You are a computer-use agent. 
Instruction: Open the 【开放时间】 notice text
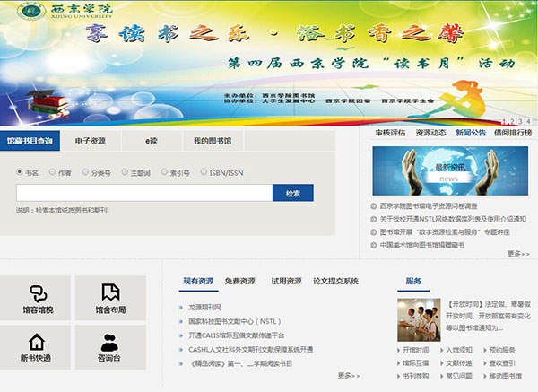click(489, 316)
